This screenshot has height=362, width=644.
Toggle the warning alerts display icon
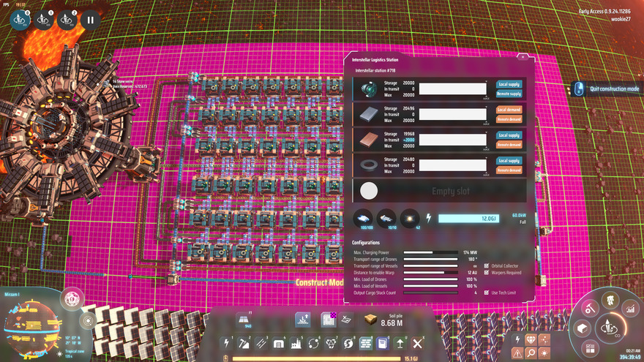click(518, 354)
